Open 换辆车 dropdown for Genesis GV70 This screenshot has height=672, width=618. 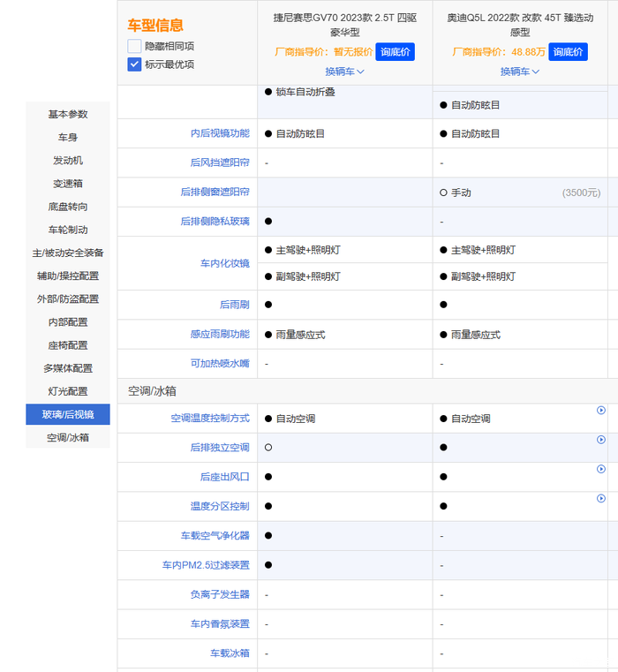coord(344,72)
